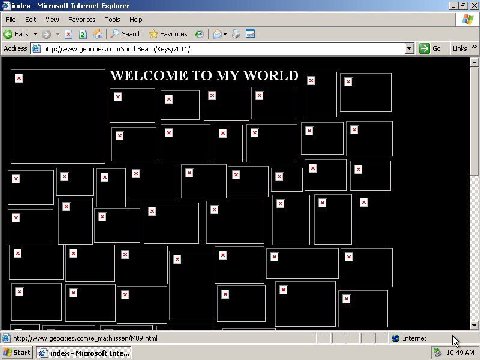Click the taskbar clock

460,353
